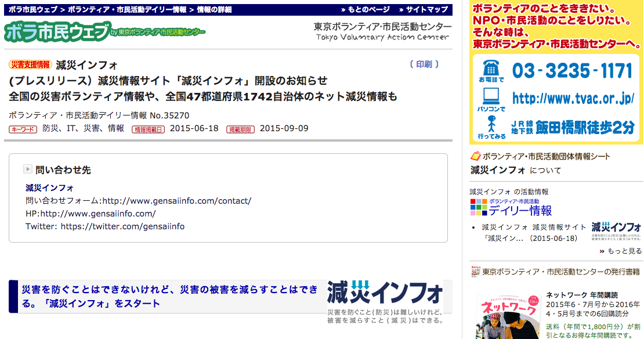Click the 印刷 print link
Viewport: 644px width, 339px height.
pyautogui.click(x=424, y=64)
